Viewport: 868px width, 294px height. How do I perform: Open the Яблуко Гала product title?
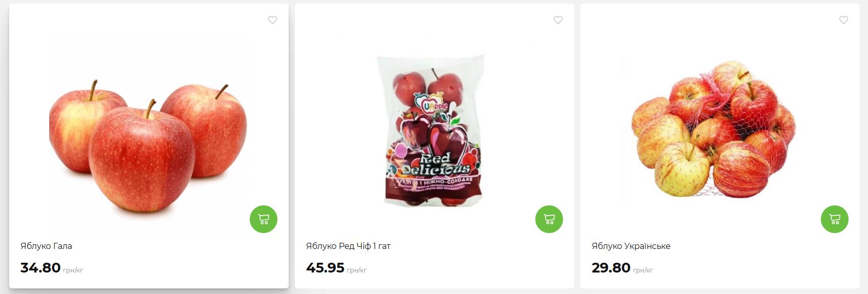coord(46,246)
